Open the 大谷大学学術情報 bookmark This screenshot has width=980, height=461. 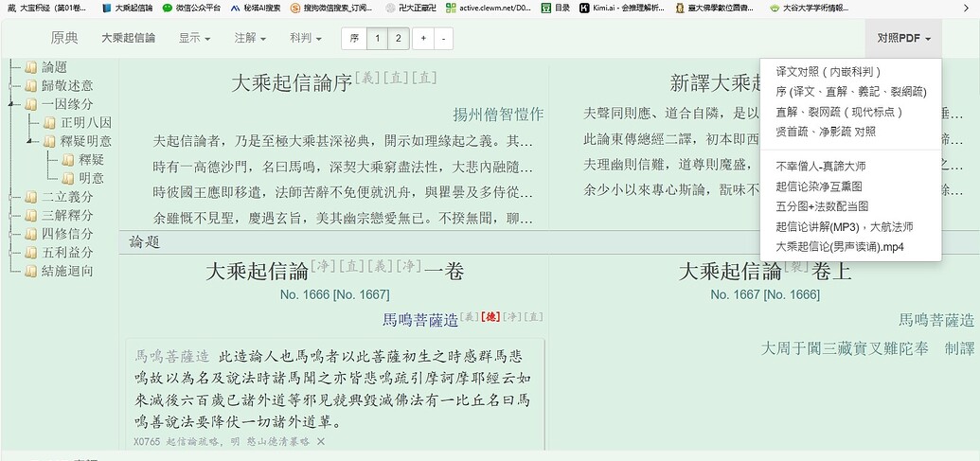[810, 9]
